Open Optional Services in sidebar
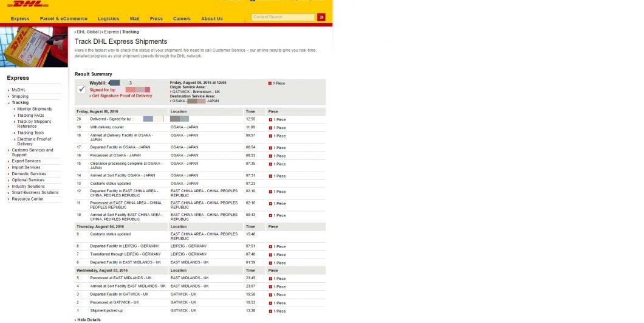Image resolution: width=644 pixels, height=323 pixels. tap(28, 180)
